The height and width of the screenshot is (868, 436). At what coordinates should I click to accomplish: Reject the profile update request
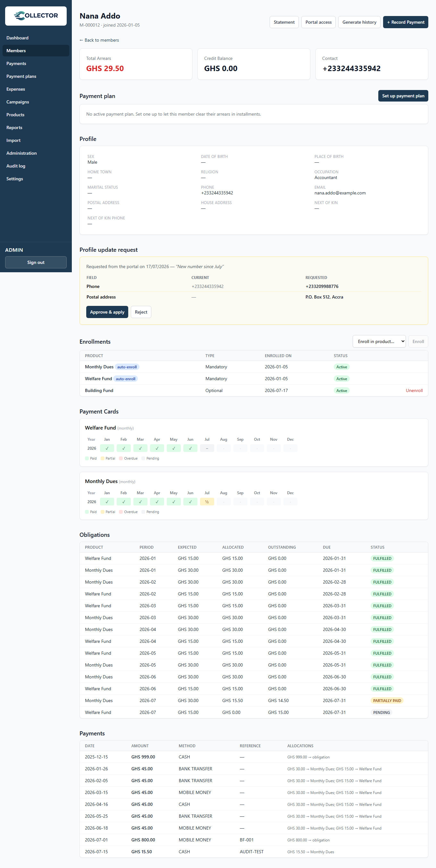141,312
